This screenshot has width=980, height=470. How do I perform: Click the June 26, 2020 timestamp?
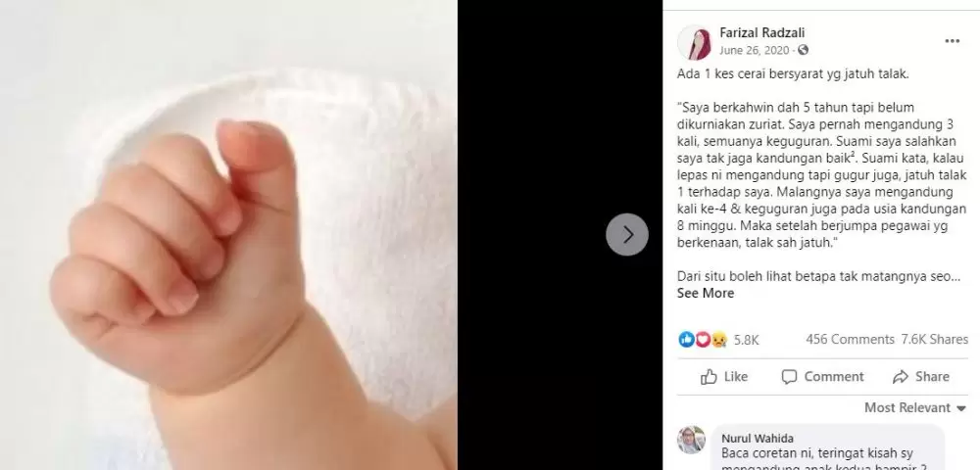coord(754,50)
